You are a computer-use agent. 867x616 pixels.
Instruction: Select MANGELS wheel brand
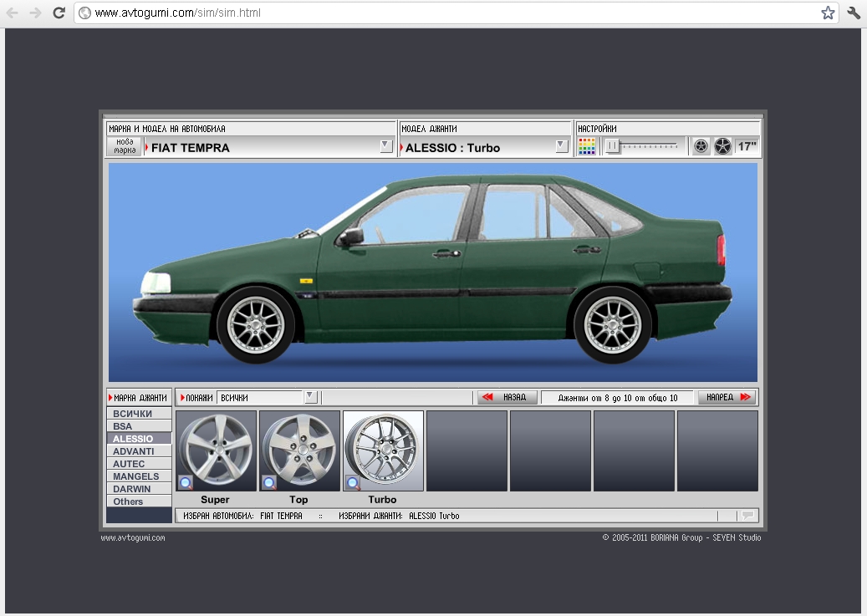139,476
